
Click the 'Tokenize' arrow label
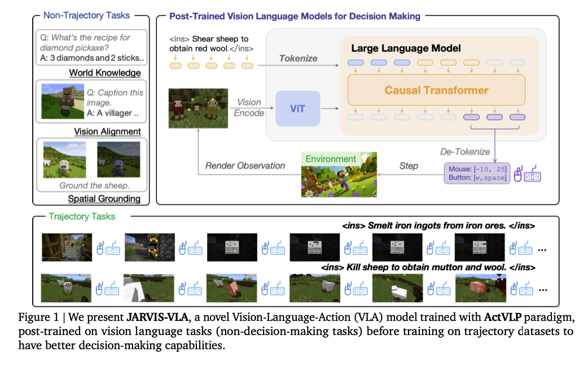point(298,58)
